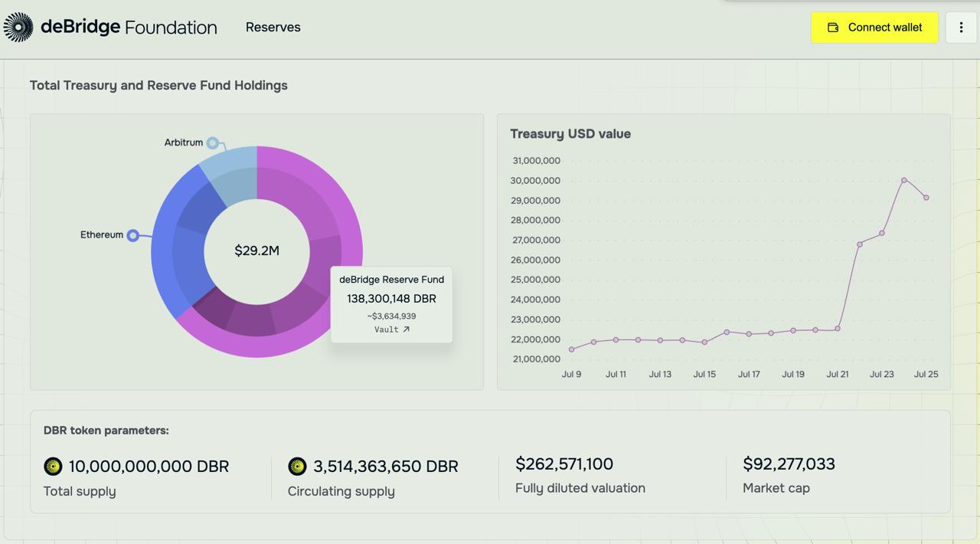Click the first chart data point above Jul 9
The image size is (980, 544).
(x=572, y=349)
